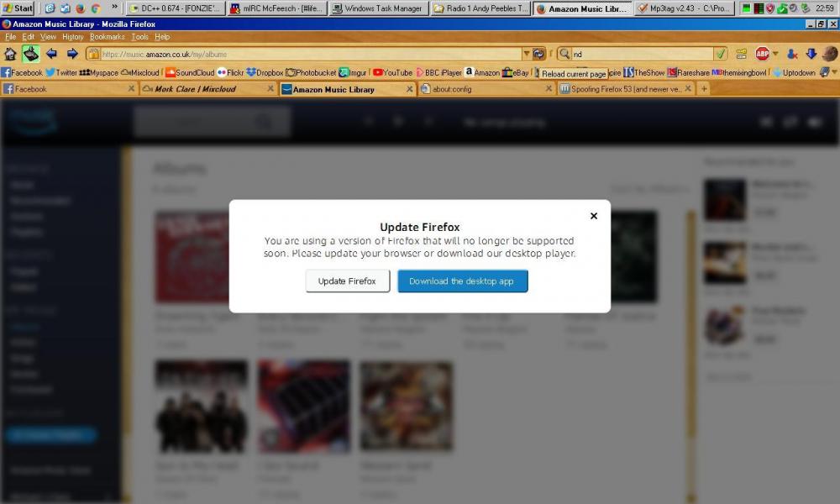The height and width of the screenshot is (504, 840).
Task: Open Downloads via the blue down arrow
Action: point(811,54)
